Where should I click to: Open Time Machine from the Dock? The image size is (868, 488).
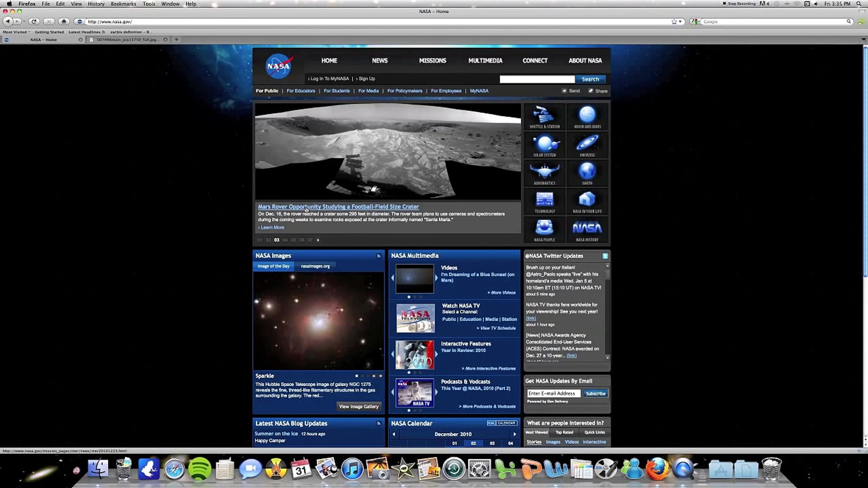tap(454, 469)
